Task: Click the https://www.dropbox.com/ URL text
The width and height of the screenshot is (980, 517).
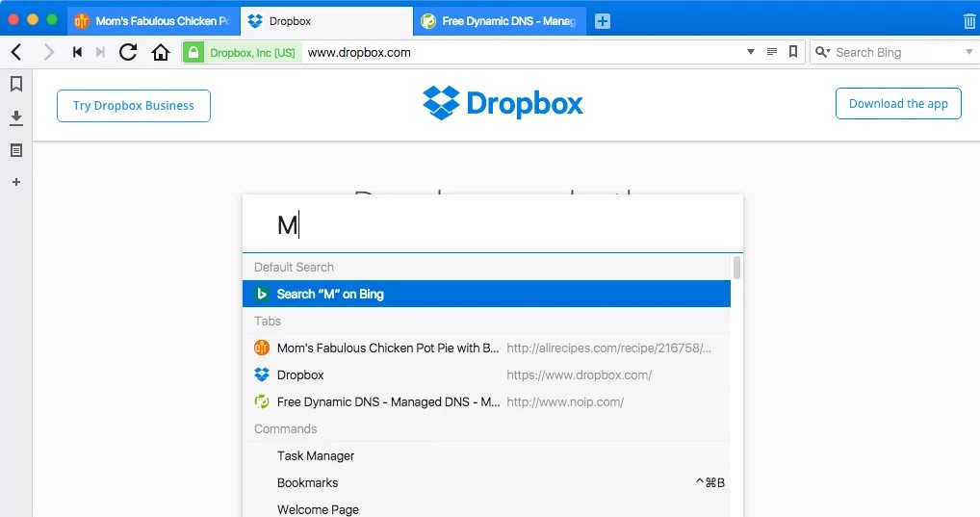Action: pos(579,375)
